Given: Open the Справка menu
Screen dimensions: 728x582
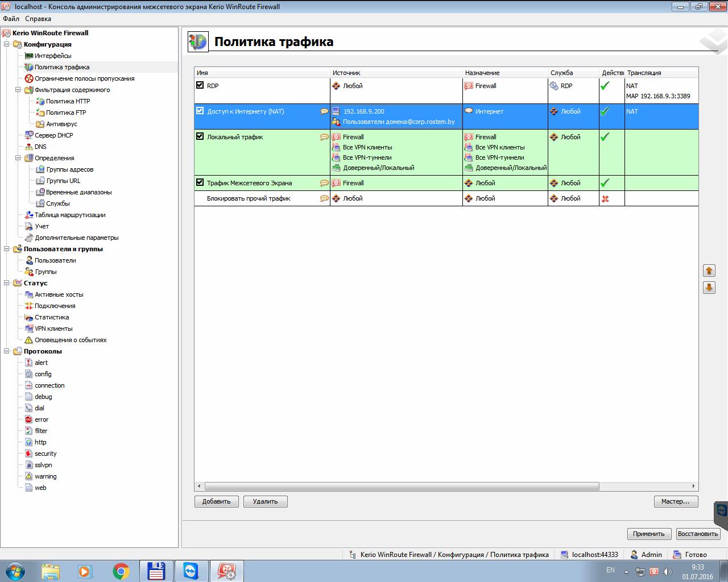Looking at the screenshot, I should pos(38,19).
